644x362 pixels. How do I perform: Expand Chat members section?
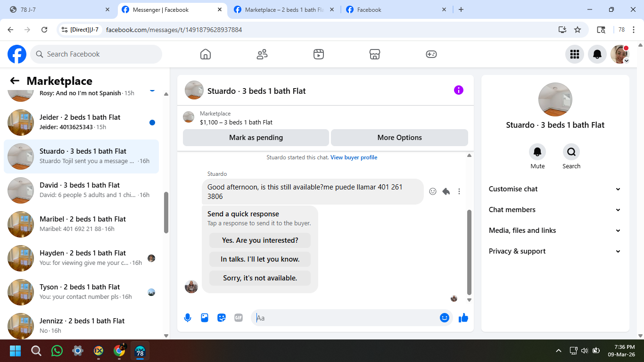[555, 210]
